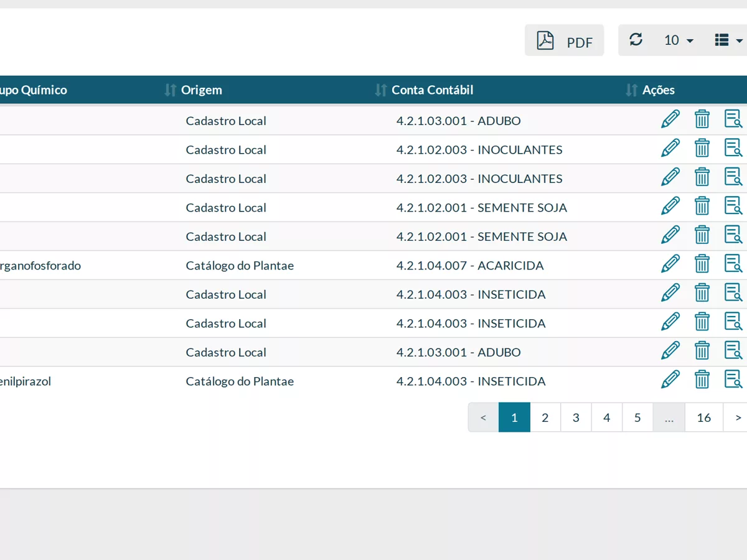Jump to last page 16

click(704, 418)
